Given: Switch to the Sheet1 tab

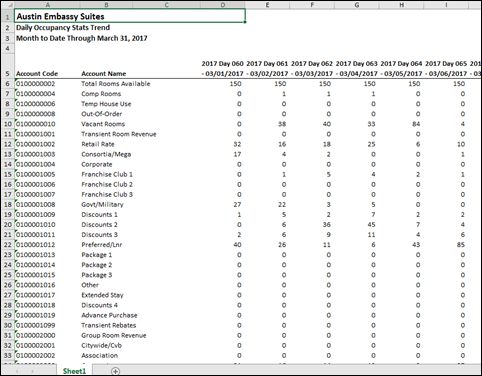Looking at the screenshot, I should pyautogui.click(x=74, y=371).
